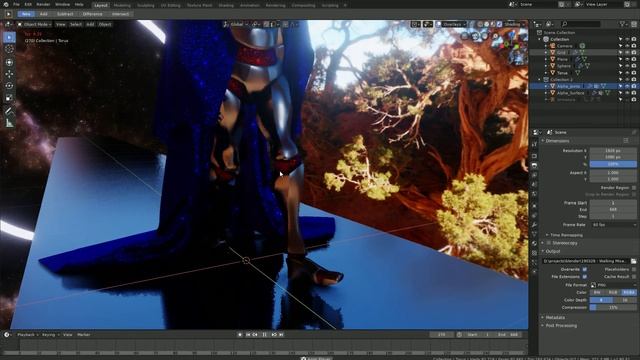Open the Object Mode dropdown

(x=35, y=24)
